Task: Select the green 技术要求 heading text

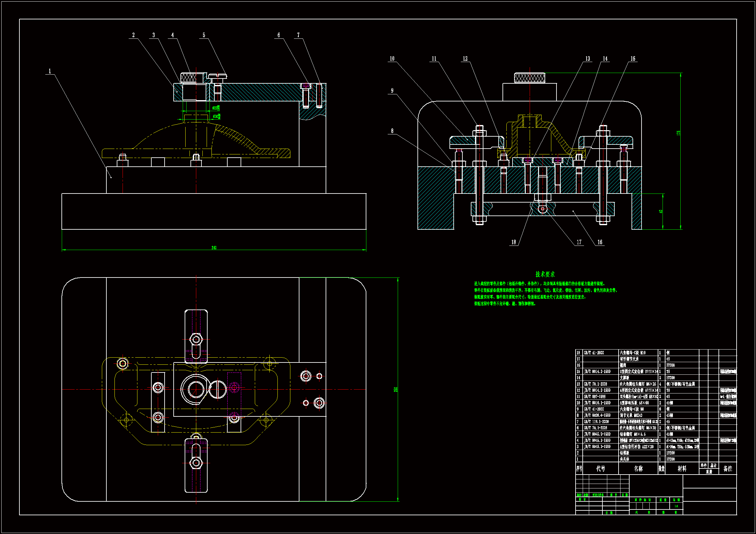Action: [545, 274]
